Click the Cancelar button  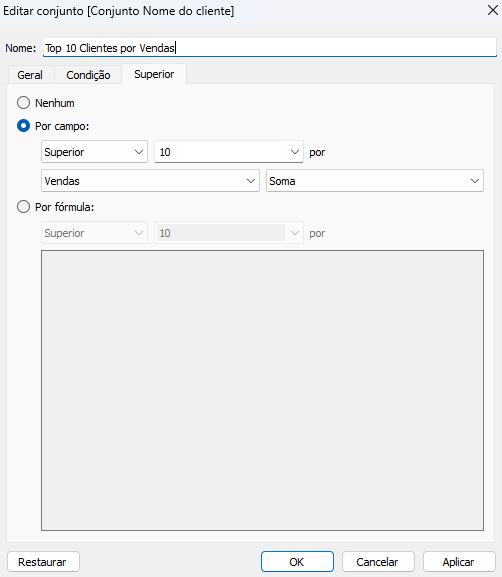coord(378,562)
